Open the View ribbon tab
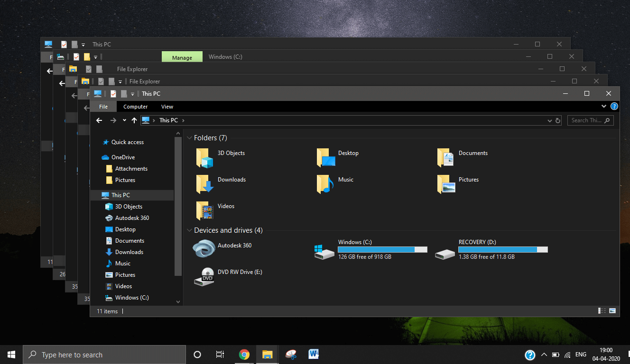The width and height of the screenshot is (630, 364). (167, 107)
